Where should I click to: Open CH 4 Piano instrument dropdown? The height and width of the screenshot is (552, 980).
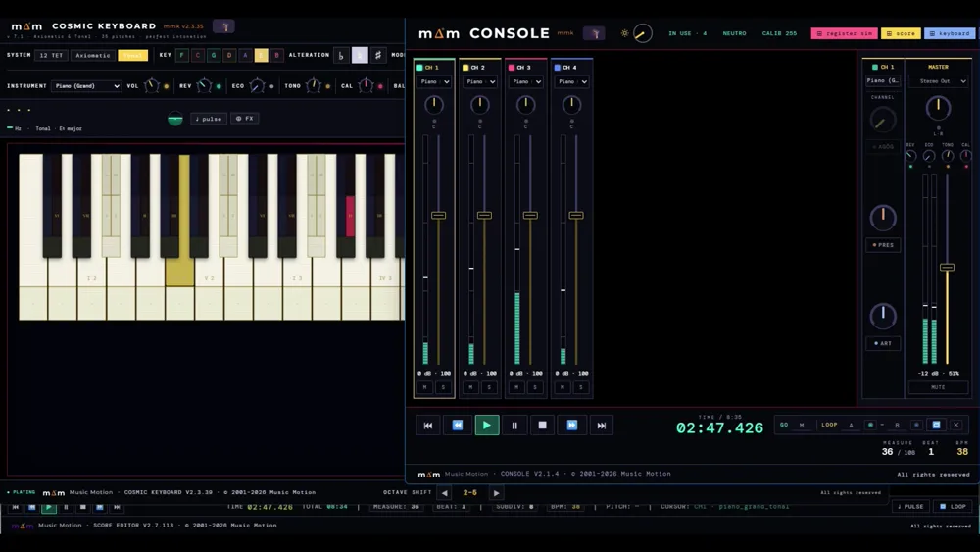(571, 82)
